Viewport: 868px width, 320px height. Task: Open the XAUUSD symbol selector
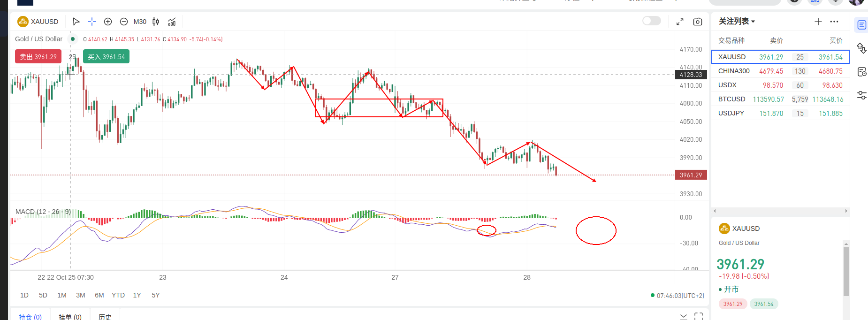38,22
